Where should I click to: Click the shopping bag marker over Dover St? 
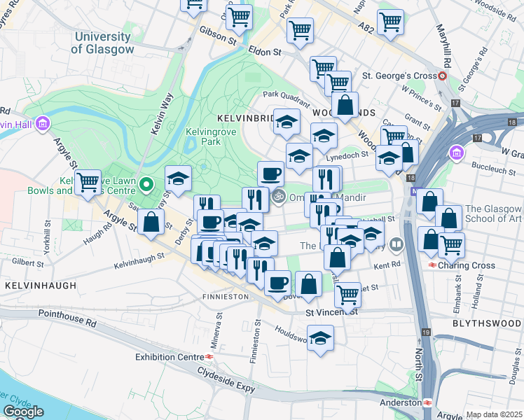click(308, 285)
